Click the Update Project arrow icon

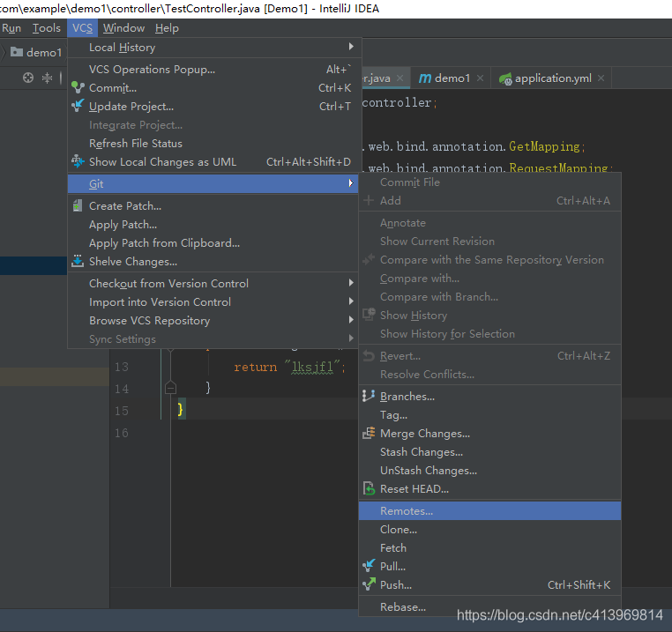coord(78,106)
